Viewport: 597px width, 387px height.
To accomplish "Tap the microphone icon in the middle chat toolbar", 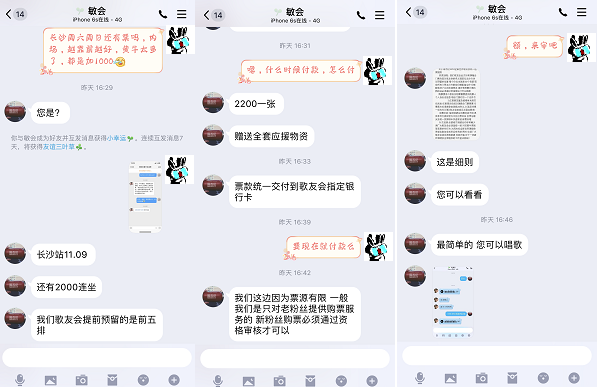I will (x=218, y=381).
